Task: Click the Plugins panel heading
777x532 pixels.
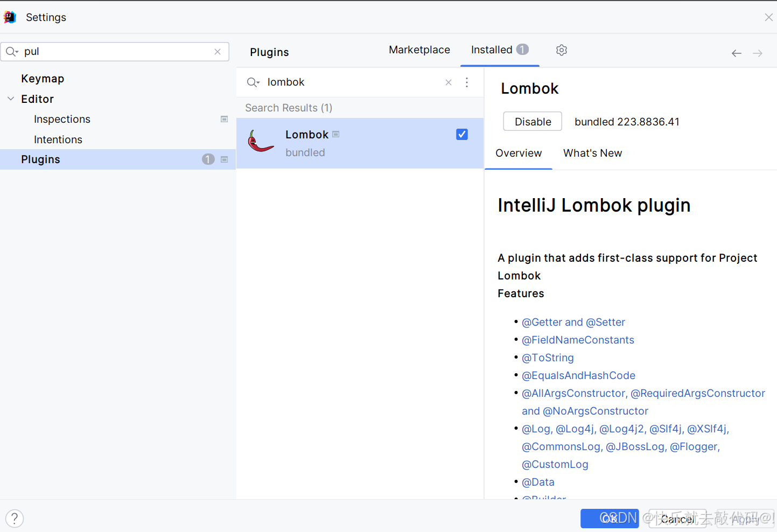Action: tap(269, 52)
